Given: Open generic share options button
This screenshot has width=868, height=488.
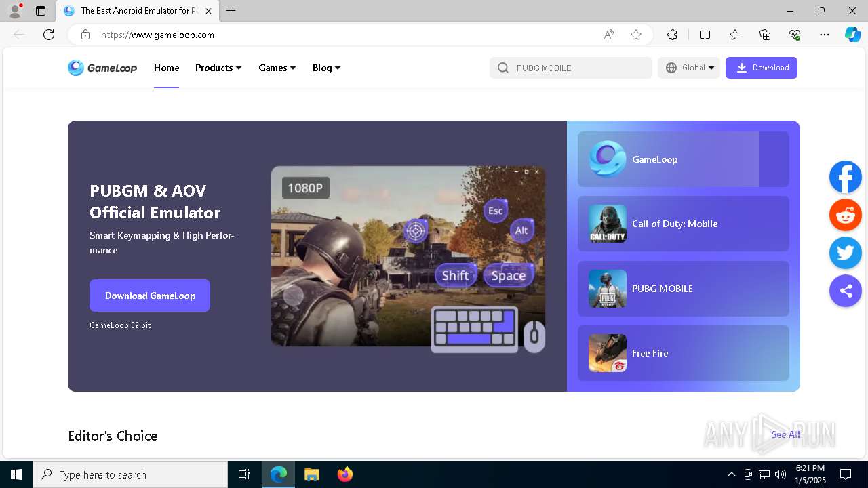Looking at the screenshot, I should click(x=846, y=291).
